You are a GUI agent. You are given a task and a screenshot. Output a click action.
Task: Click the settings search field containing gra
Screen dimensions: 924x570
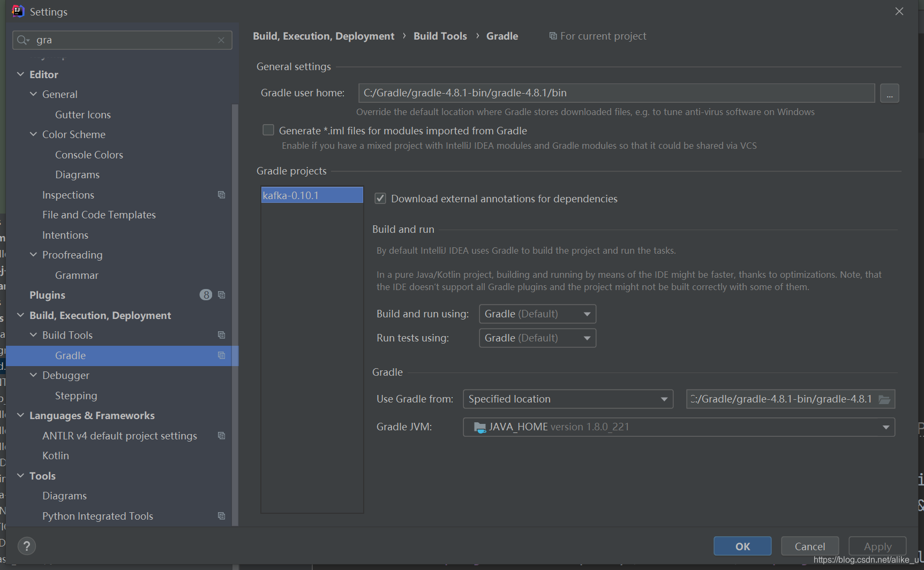(x=122, y=40)
